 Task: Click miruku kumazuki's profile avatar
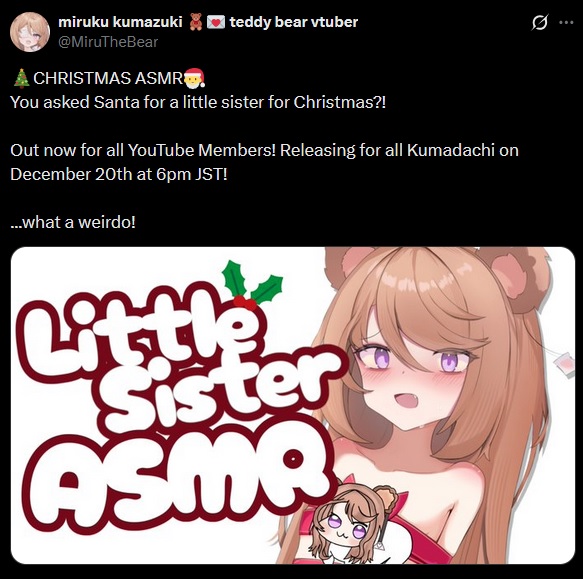coord(30,32)
